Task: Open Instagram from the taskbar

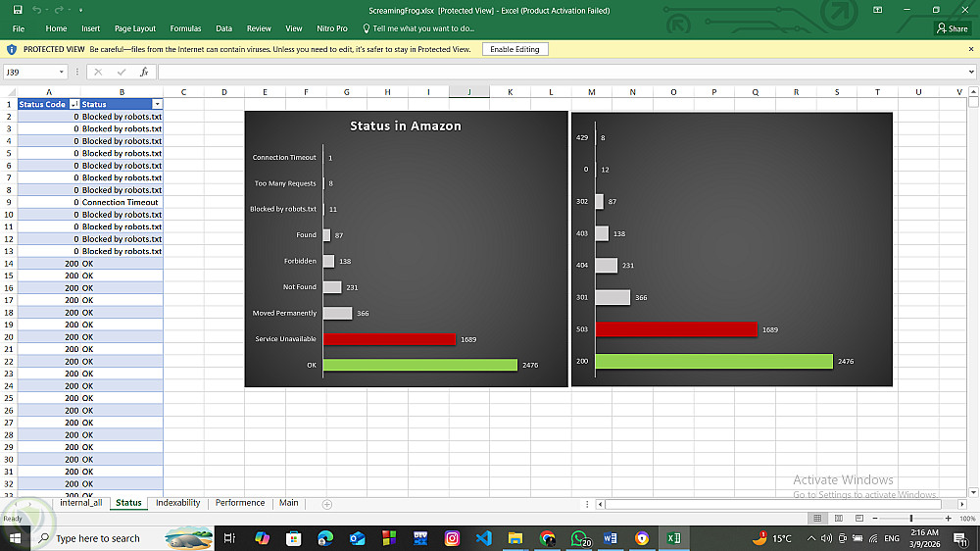Action: (452, 538)
